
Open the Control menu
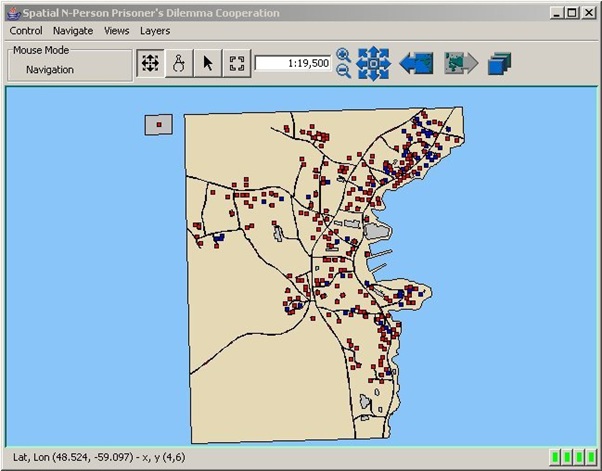coord(26,31)
